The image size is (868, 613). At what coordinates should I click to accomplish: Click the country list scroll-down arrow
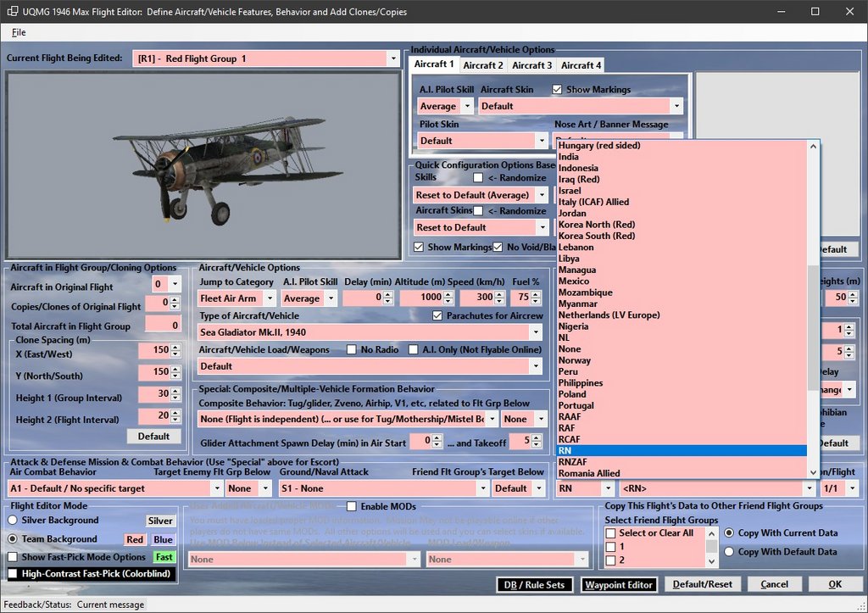813,472
